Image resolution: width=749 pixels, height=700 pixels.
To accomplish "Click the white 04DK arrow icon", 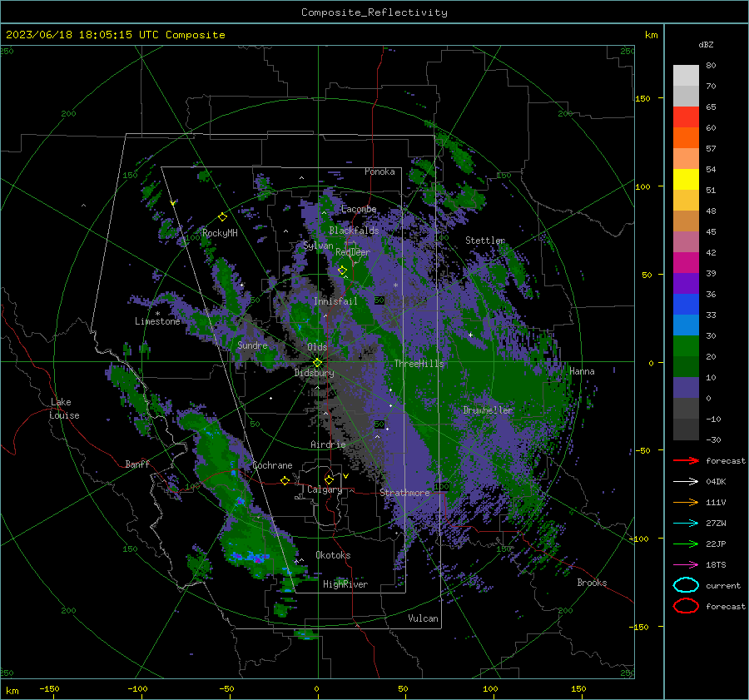I will [x=686, y=481].
